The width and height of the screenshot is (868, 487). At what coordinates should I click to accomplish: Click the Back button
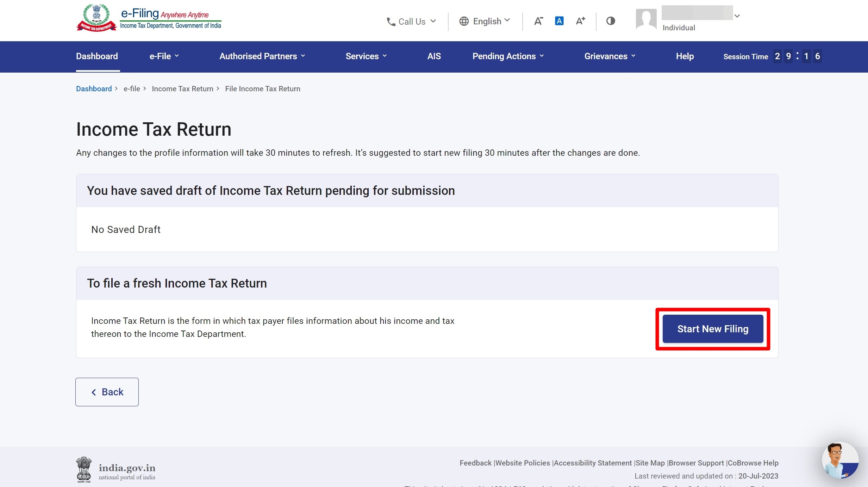107,392
